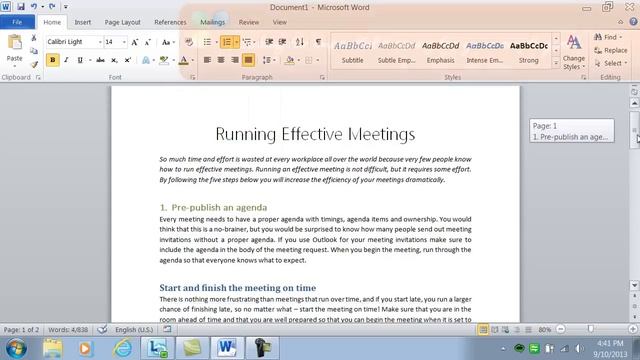Switch to the Insert tab
This screenshot has height=360, width=640.
coord(82,22)
